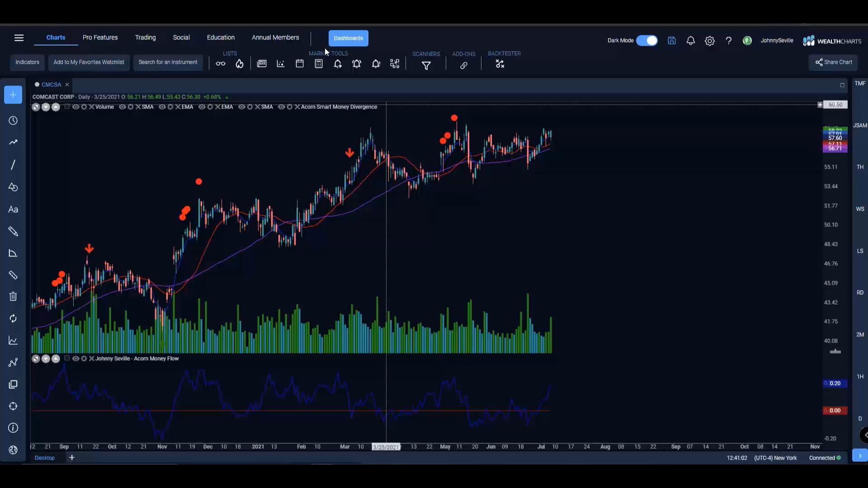
Task: Open the watchlist glasses icon under Lists
Action: 221,64
